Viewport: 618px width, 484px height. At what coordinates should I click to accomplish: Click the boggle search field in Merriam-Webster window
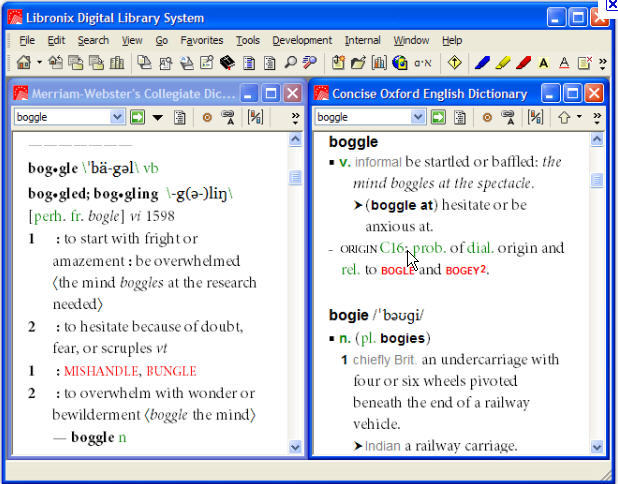coord(63,117)
